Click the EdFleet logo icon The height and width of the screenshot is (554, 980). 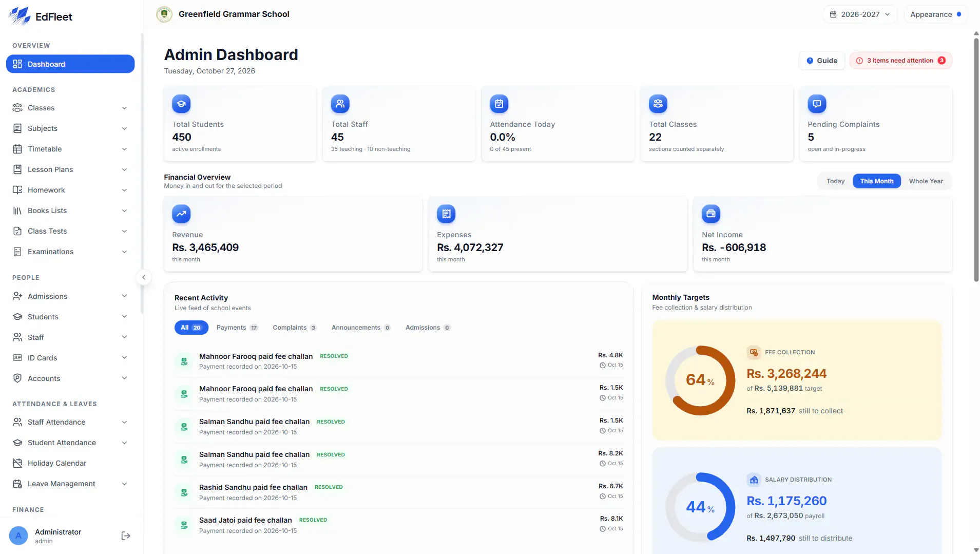(x=20, y=16)
